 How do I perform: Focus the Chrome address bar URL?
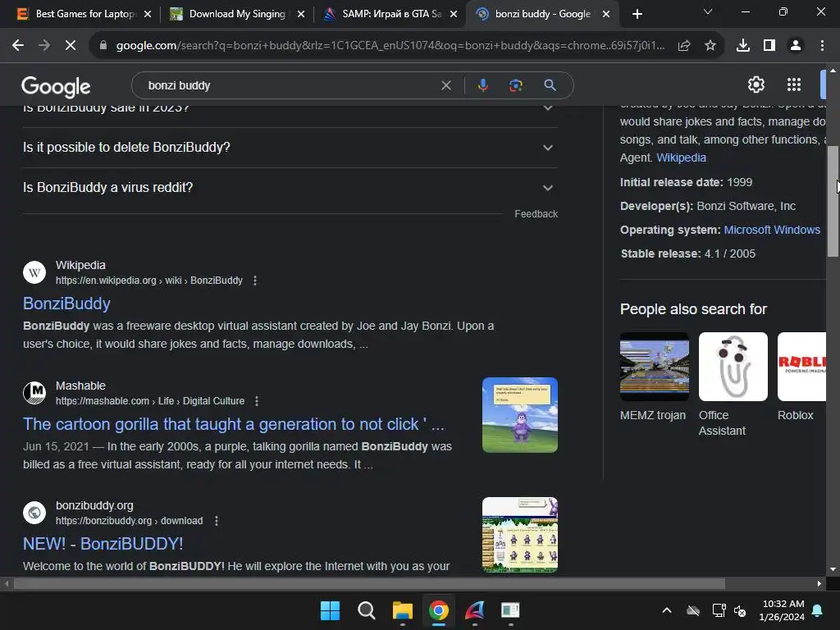(x=390, y=46)
